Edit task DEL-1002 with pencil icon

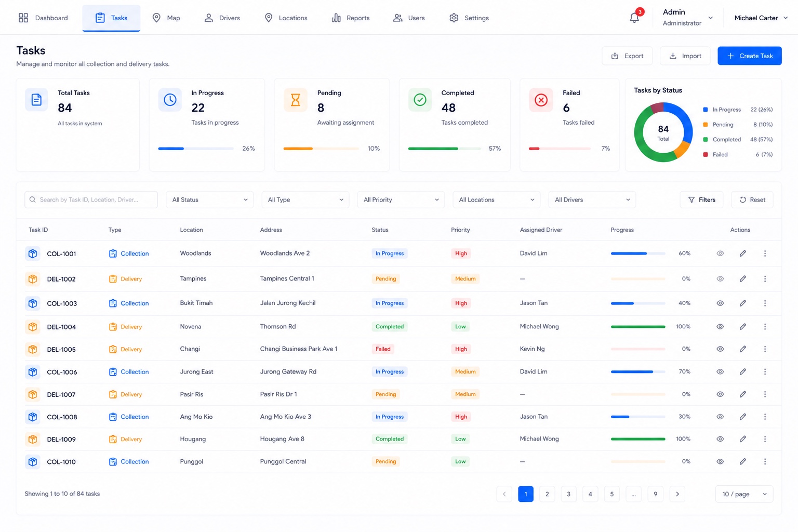coord(743,279)
